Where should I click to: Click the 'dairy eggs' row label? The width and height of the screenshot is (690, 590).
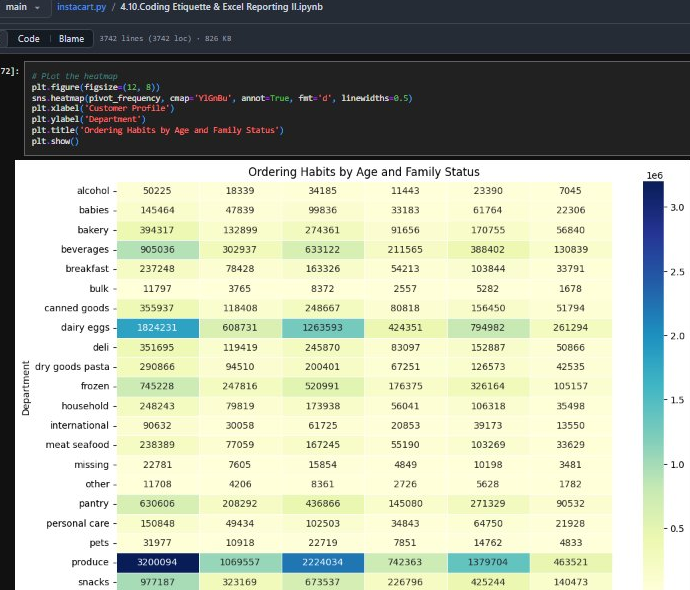click(85, 328)
